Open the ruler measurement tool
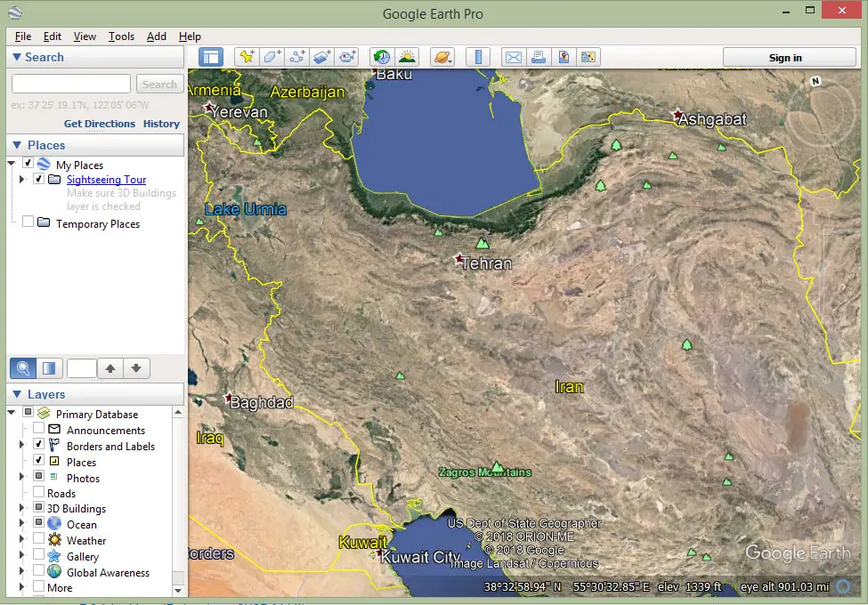 478,57
